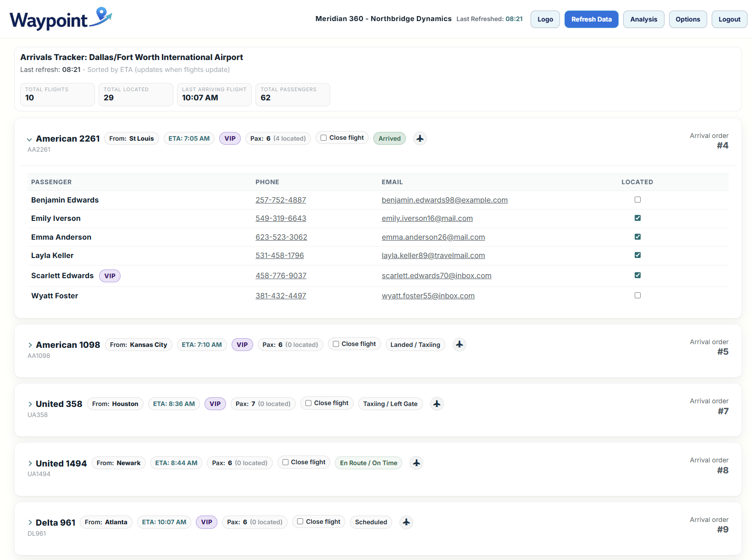Email Layla Keller via her address link
Image resolution: width=753 pixels, height=560 pixels.
[433, 255]
